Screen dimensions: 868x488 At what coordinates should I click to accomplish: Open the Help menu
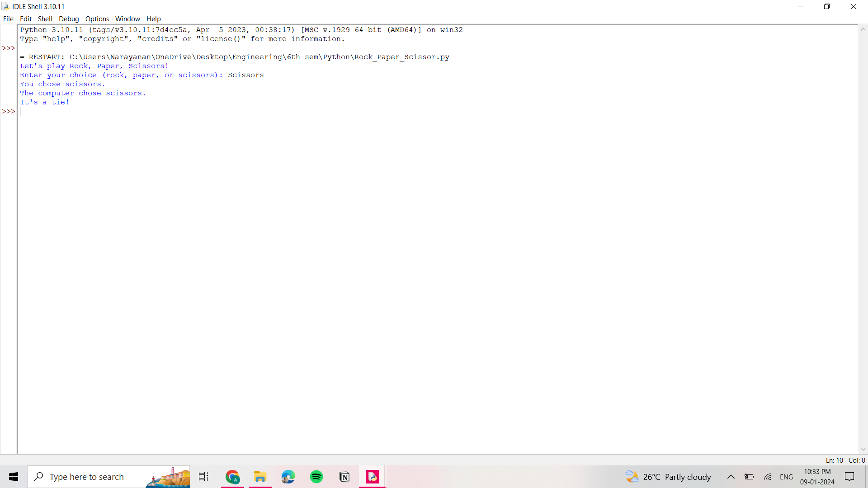[x=154, y=19]
